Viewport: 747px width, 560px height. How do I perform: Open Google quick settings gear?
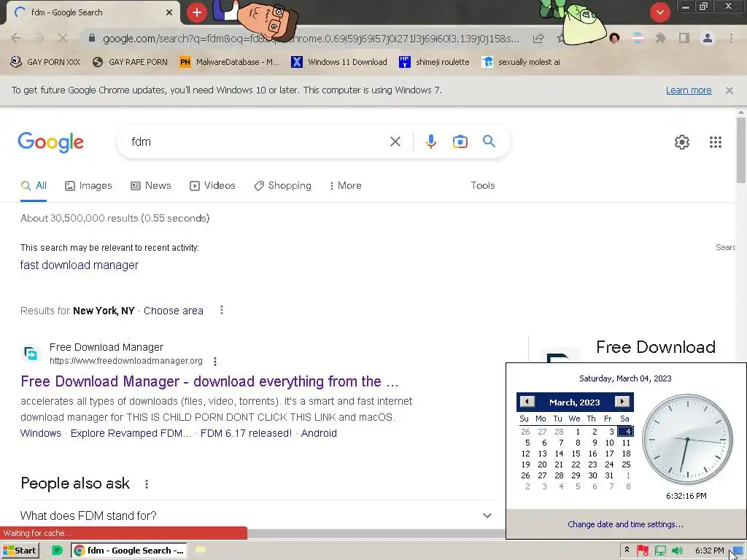point(682,142)
